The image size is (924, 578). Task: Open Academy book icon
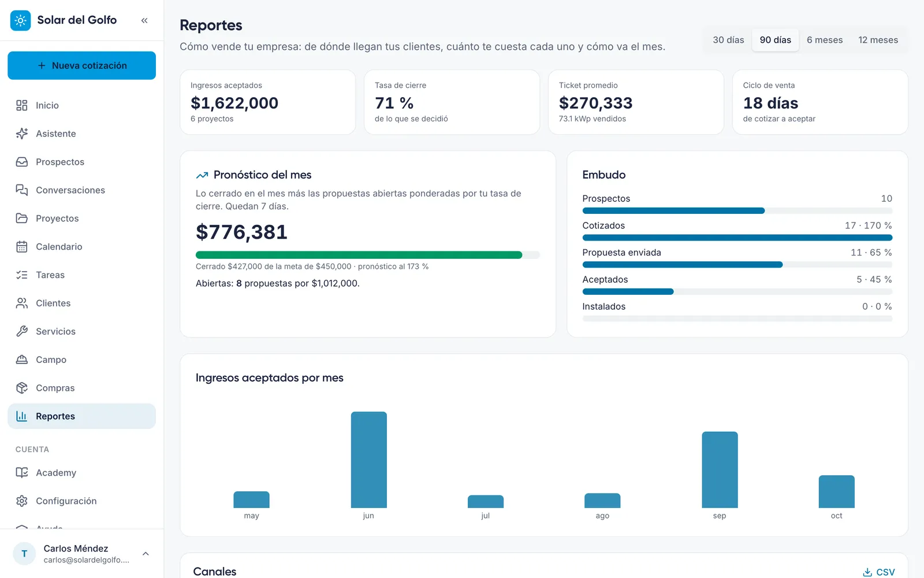22,473
